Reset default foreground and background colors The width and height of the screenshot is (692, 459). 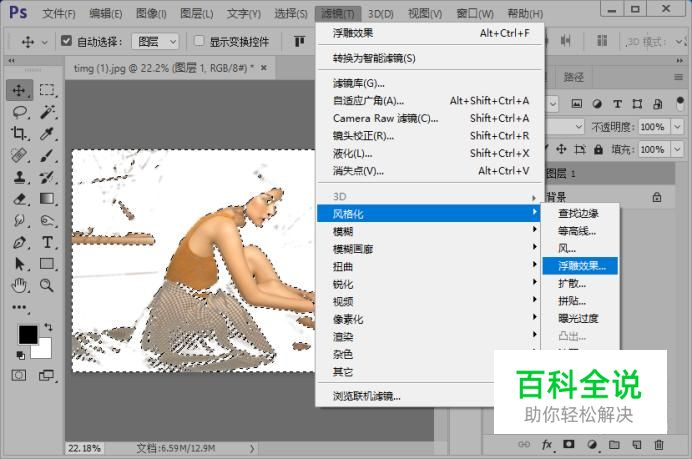[20, 355]
